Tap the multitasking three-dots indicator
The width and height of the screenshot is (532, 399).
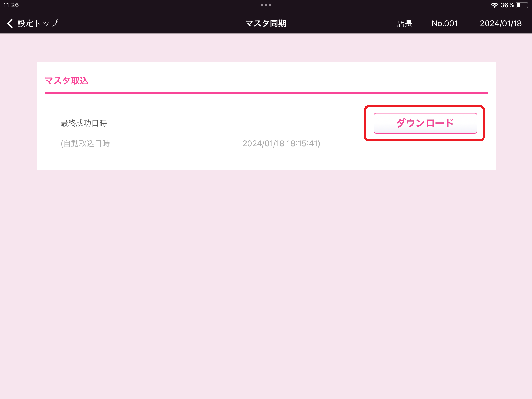pos(266,5)
